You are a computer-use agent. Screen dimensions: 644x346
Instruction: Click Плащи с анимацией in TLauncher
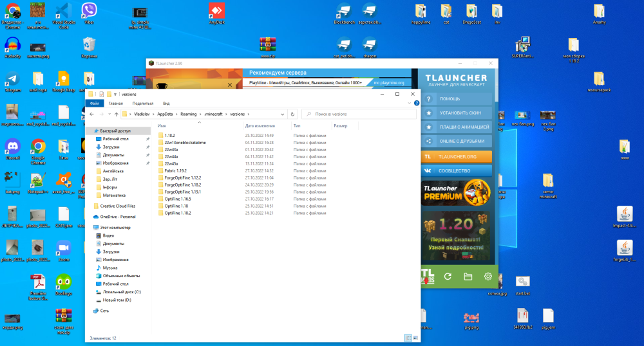457,127
